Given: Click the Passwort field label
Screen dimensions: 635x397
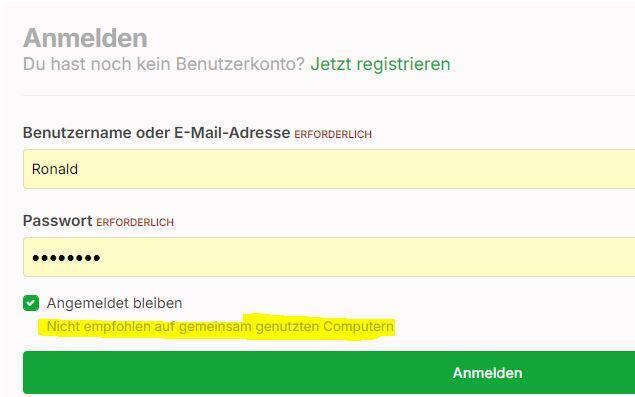Looking at the screenshot, I should coord(58,221).
